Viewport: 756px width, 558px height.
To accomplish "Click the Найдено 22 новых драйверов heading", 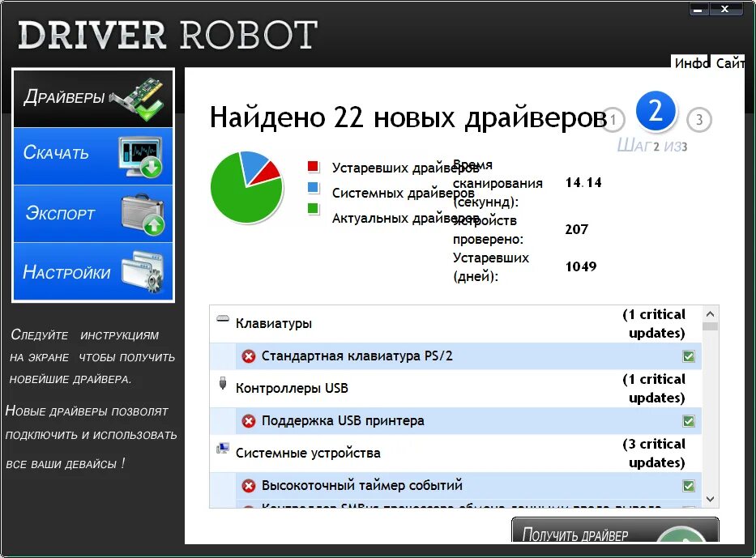I will [408, 117].
